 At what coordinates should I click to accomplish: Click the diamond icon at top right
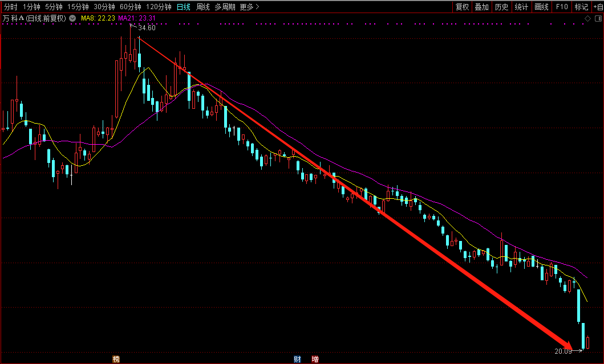pyautogui.click(x=587, y=18)
